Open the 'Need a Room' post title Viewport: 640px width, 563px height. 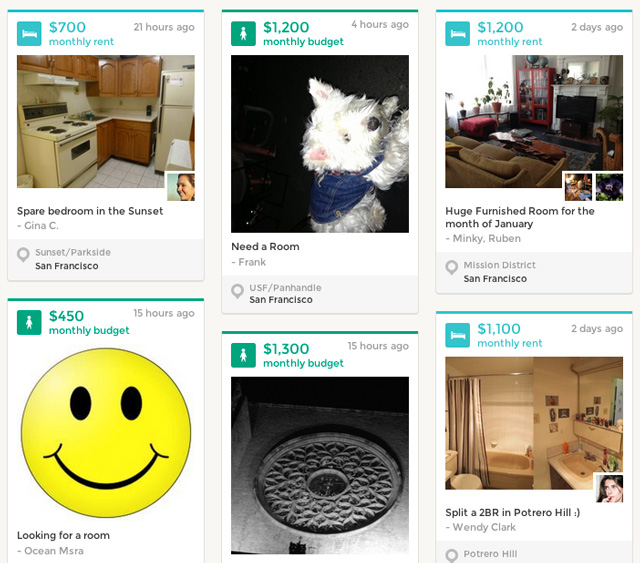coord(265,247)
